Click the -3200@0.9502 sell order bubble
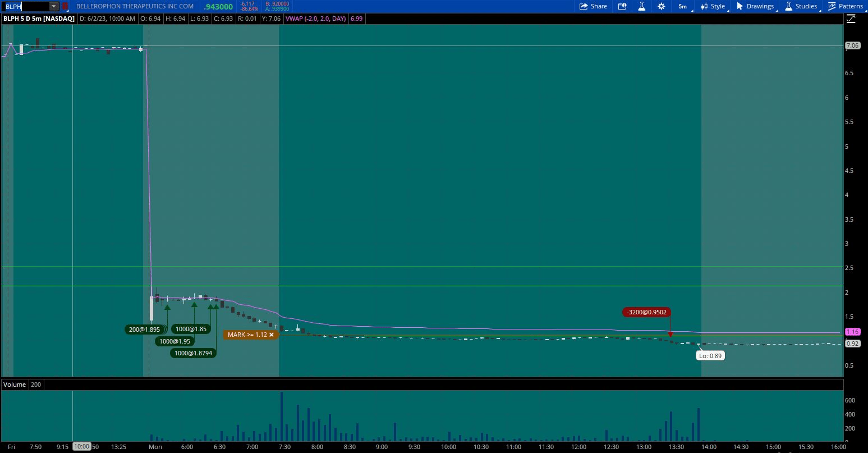868x453 pixels. point(646,312)
